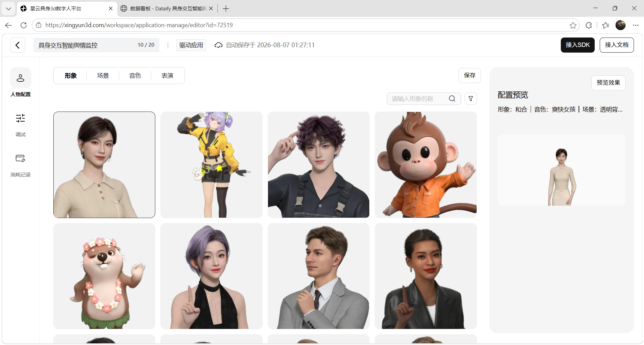Screen dimensions: 644x345
Task: Select the purple-haired woman in black avatar
Action: (211, 276)
